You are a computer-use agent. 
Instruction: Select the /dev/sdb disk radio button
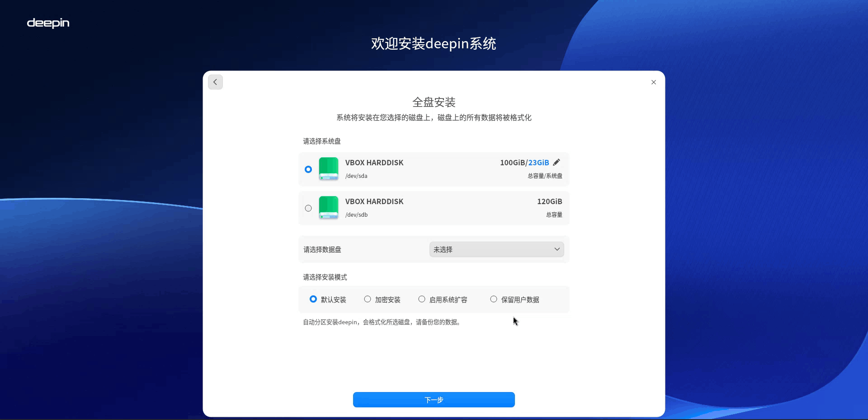point(308,208)
